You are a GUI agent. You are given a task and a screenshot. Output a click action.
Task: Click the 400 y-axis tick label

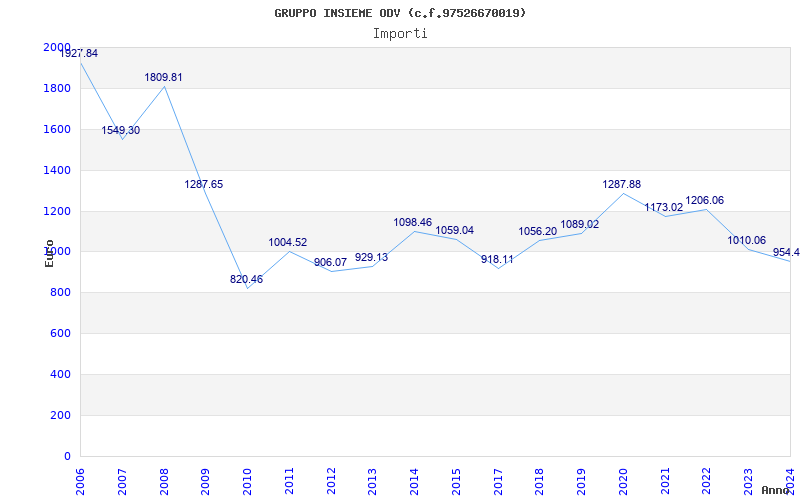point(61,374)
